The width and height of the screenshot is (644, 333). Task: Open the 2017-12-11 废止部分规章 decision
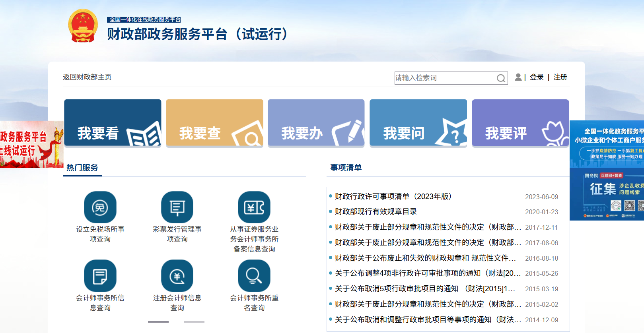428,227
